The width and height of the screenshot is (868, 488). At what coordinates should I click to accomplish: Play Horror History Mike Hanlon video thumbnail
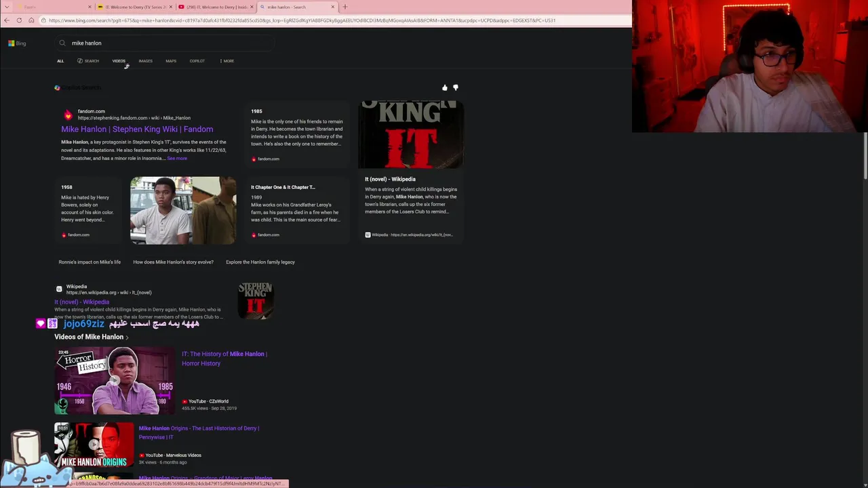[x=115, y=381]
